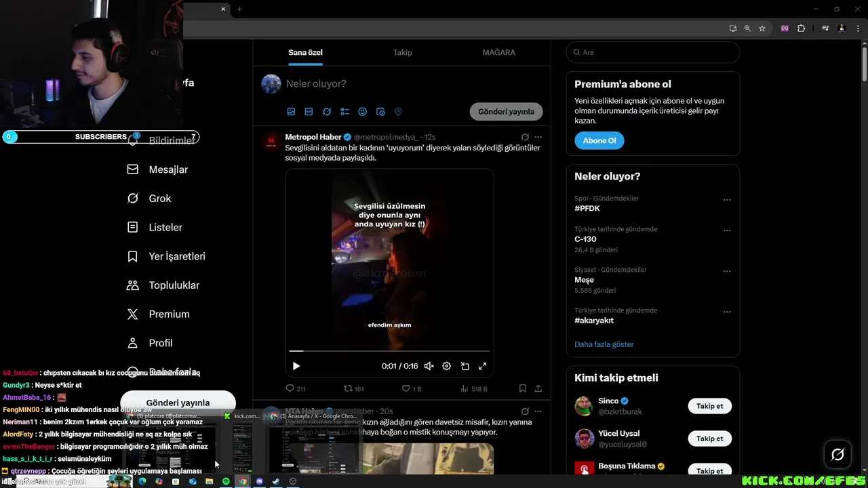This screenshot has height=488, width=868.
Task: Open Daha fazla göster link
Action: [x=604, y=344]
